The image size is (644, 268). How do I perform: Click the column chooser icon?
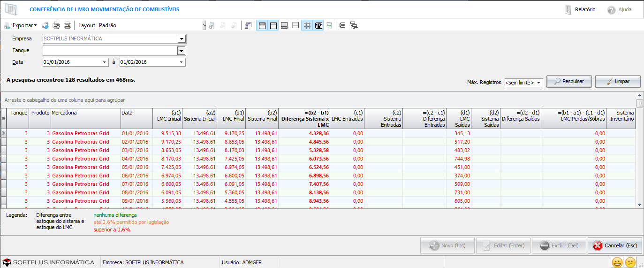pyautogui.click(x=248, y=25)
